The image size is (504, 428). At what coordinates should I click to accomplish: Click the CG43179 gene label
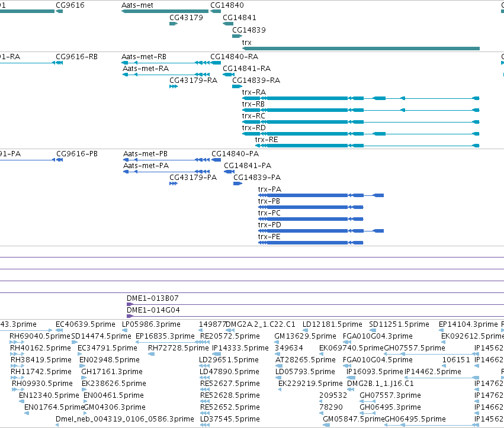tap(186, 17)
